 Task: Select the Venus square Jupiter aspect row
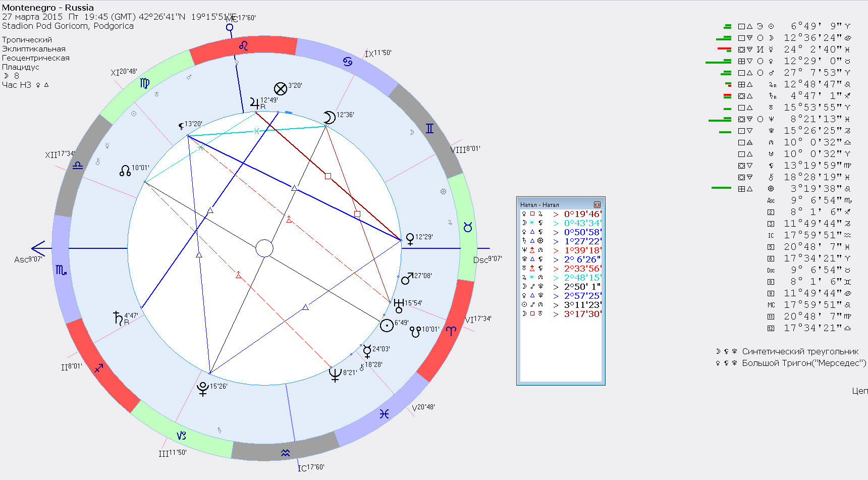(560, 214)
